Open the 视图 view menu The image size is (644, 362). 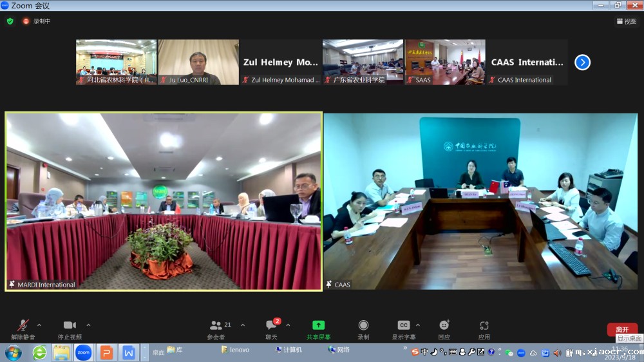point(626,21)
